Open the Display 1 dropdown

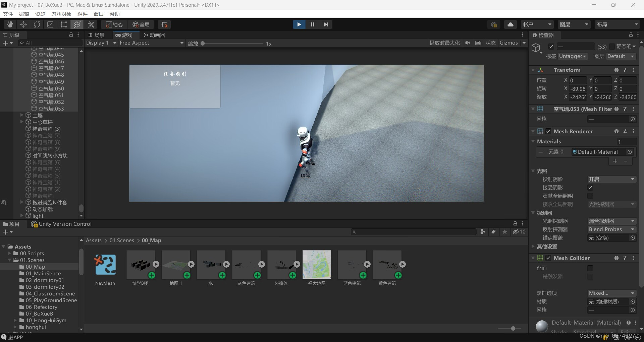(x=101, y=43)
